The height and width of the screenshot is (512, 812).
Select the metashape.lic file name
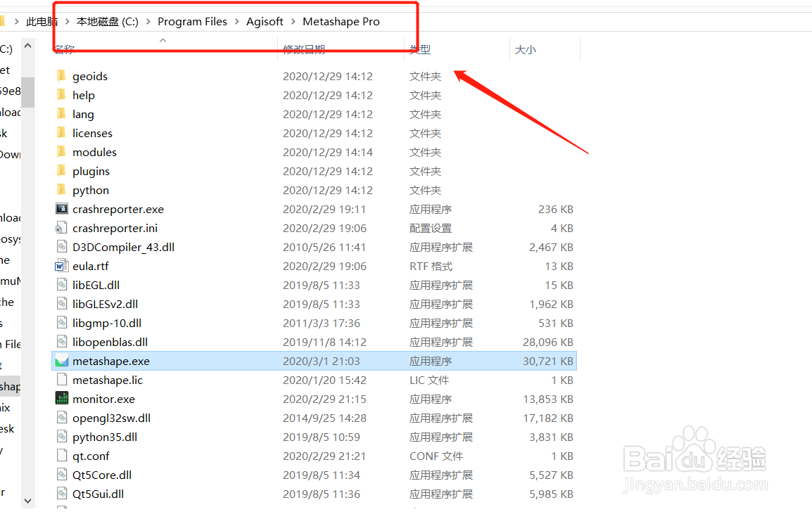click(x=108, y=380)
